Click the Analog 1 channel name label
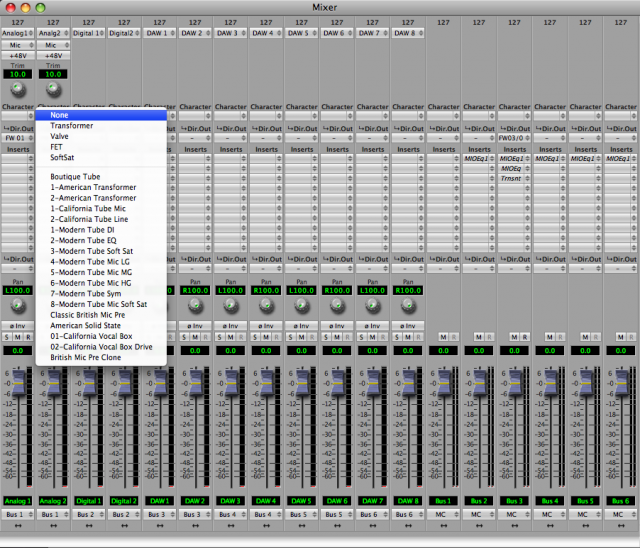Viewport: 640px width, 548px height. (18, 501)
